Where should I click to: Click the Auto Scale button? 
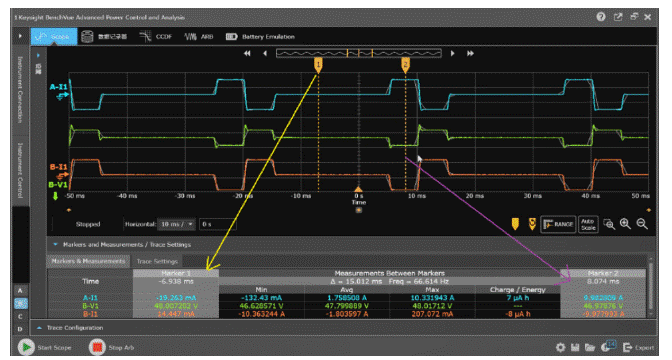[588, 224]
